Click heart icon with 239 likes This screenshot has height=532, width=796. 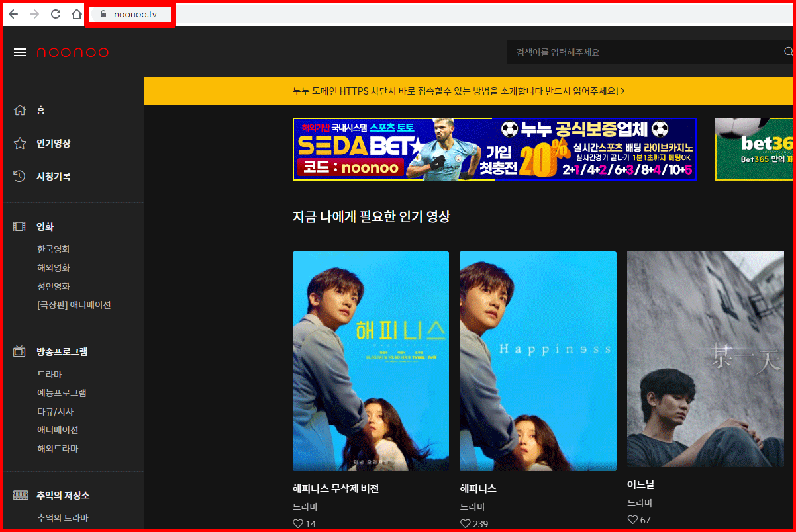tap(465, 523)
